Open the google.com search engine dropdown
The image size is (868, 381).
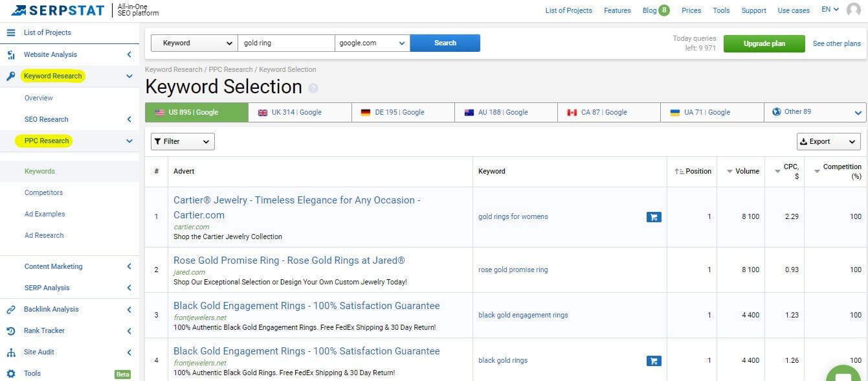(372, 43)
